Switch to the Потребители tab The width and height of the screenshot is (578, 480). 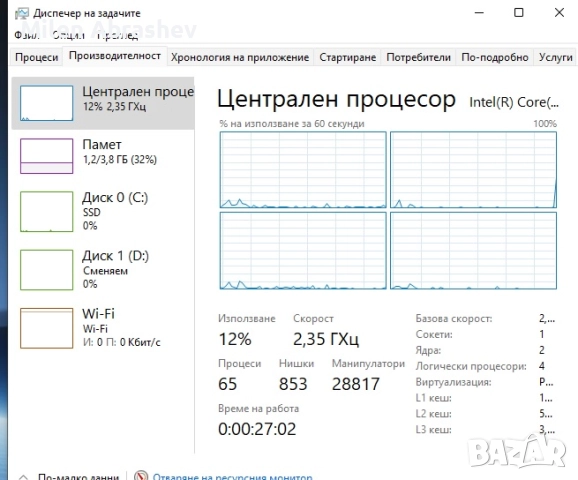click(418, 58)
